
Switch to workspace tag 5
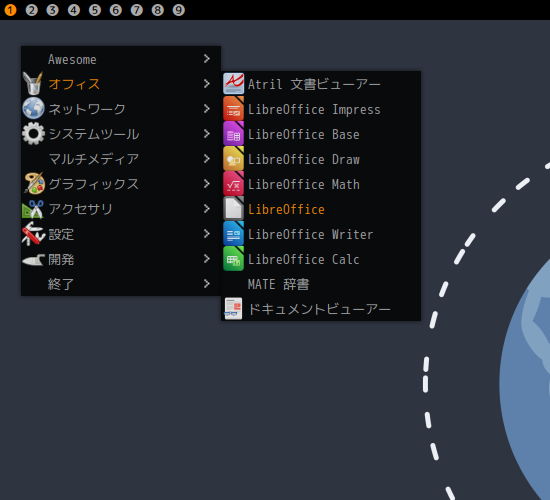pos(95,10)
